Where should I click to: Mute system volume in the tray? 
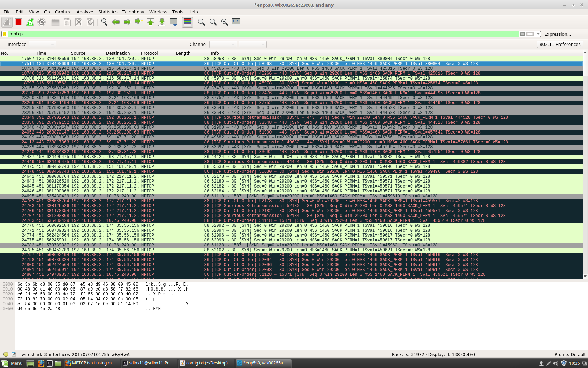coord(556,363)
